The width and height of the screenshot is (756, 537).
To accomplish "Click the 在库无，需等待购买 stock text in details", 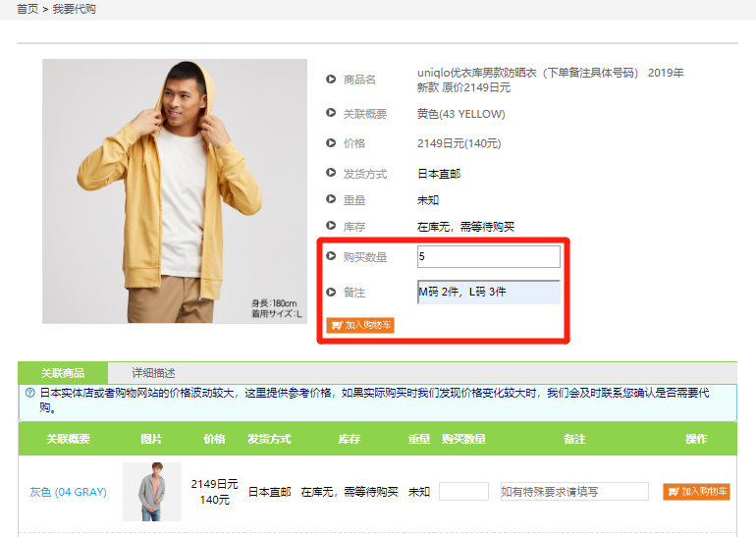I will point(465,227).
